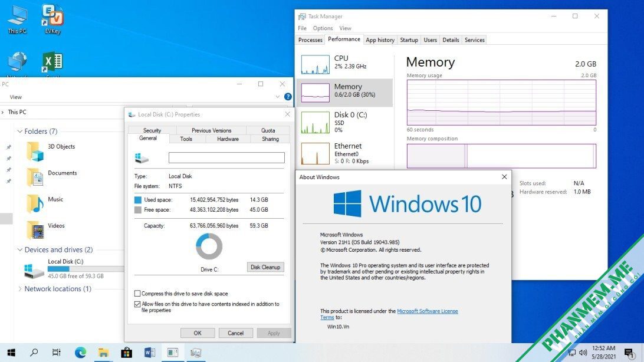Viewport: 644px width, 362px height.
Task: Open the Task Manager Options menu
Action: [323, 28]
